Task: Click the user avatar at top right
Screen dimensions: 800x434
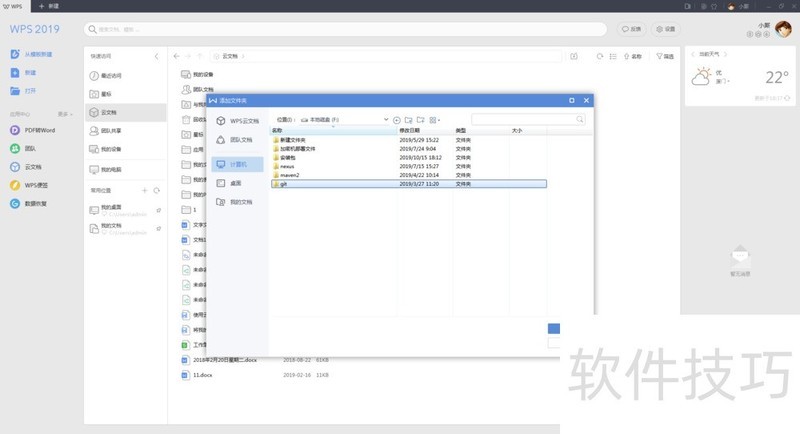Action: coord(783,29)
